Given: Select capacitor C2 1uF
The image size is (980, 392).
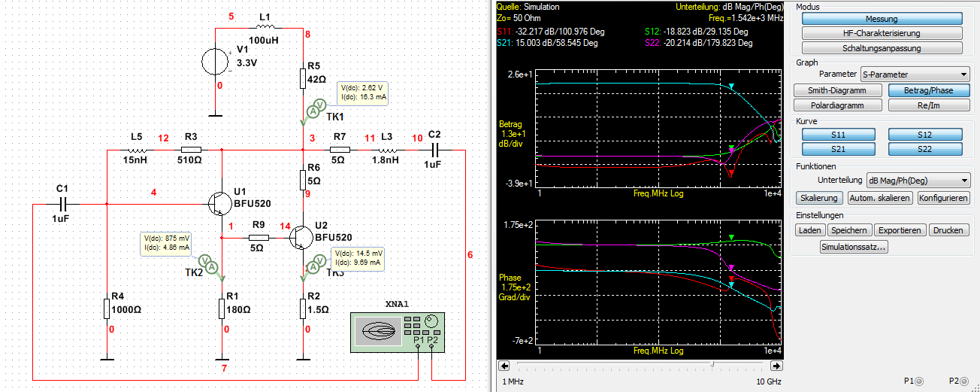Looking at the screenshot, I should click(434, 150).
